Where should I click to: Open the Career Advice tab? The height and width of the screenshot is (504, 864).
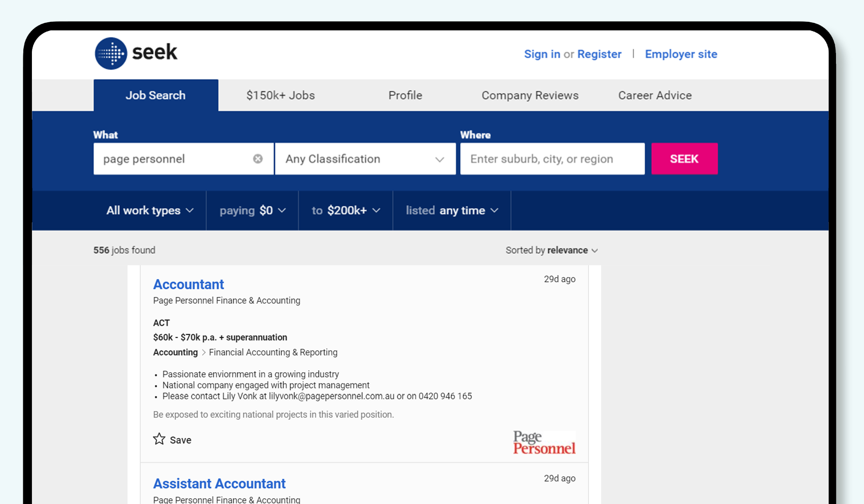(x=655, y=95)
